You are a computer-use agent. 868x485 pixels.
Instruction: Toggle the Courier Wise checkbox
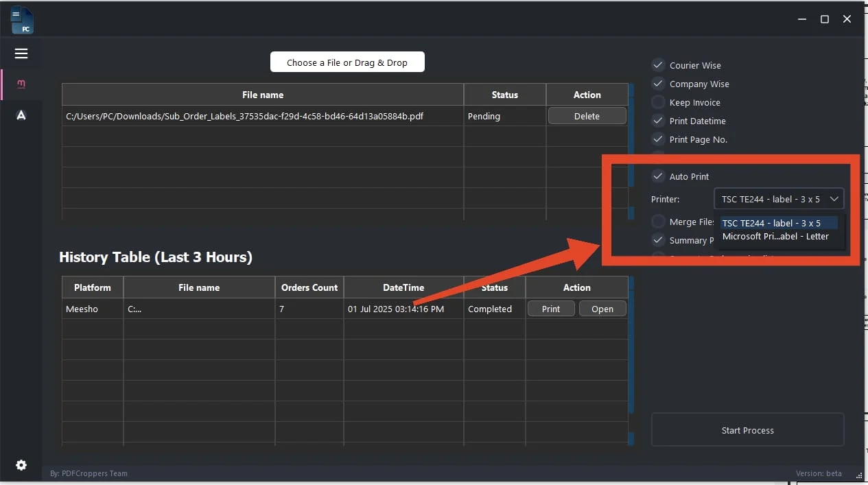(658, 65)
